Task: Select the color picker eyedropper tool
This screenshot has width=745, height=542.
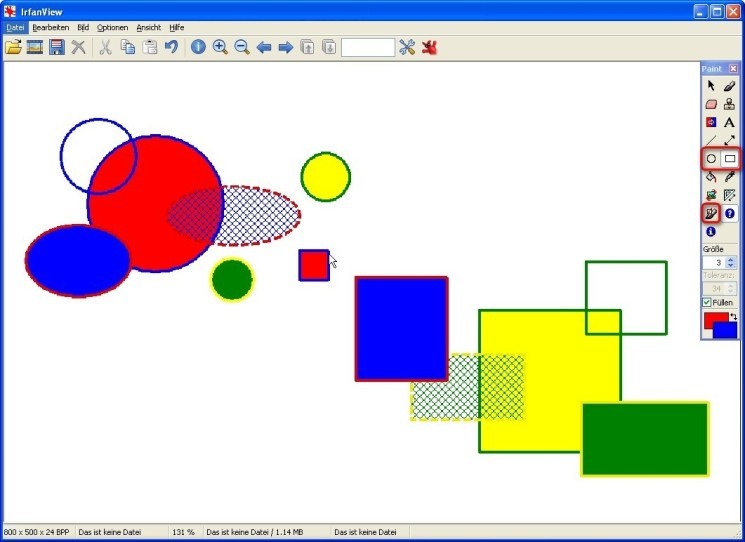Action: tap(729, 177)
